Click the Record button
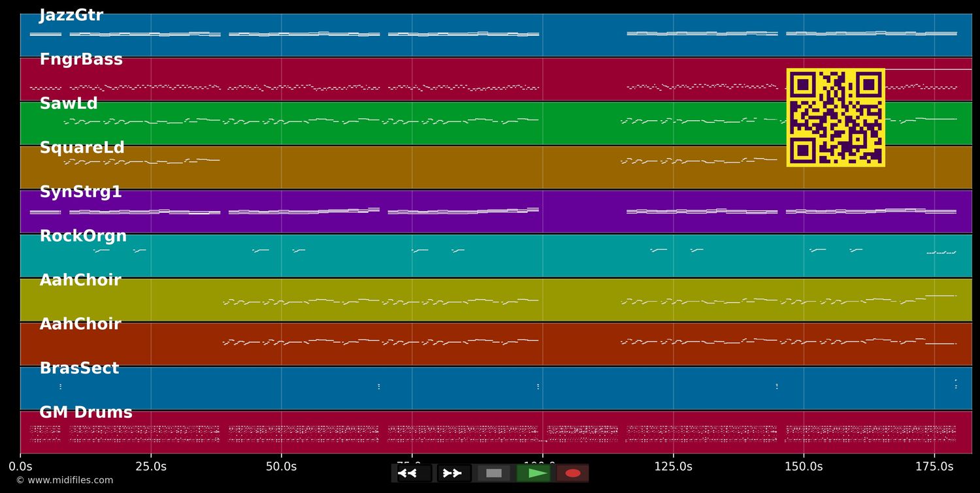Screen dimensions: 980x493 tap(572, 473)
